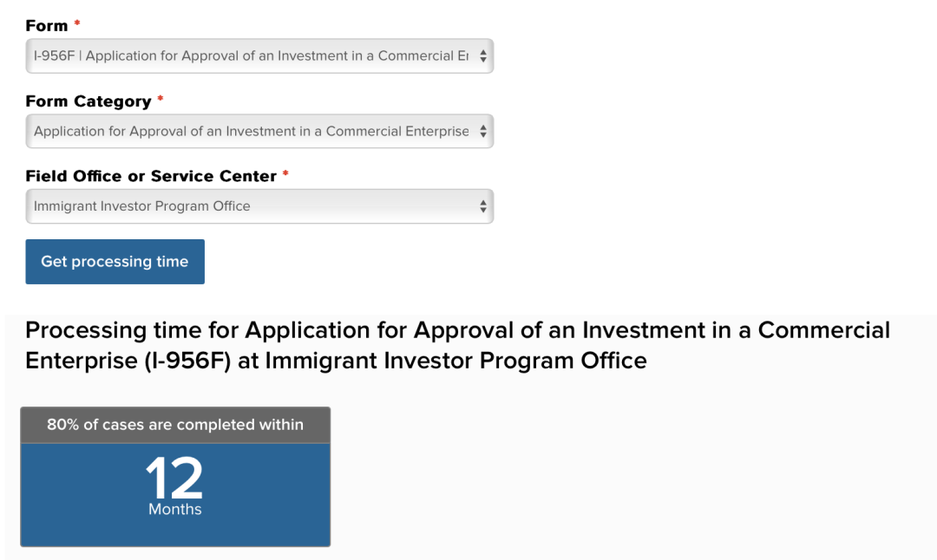Click the Enterprise (I-956F) text in heading
Image resolution: width=937 pixels, height=560 pixels.
128,361
